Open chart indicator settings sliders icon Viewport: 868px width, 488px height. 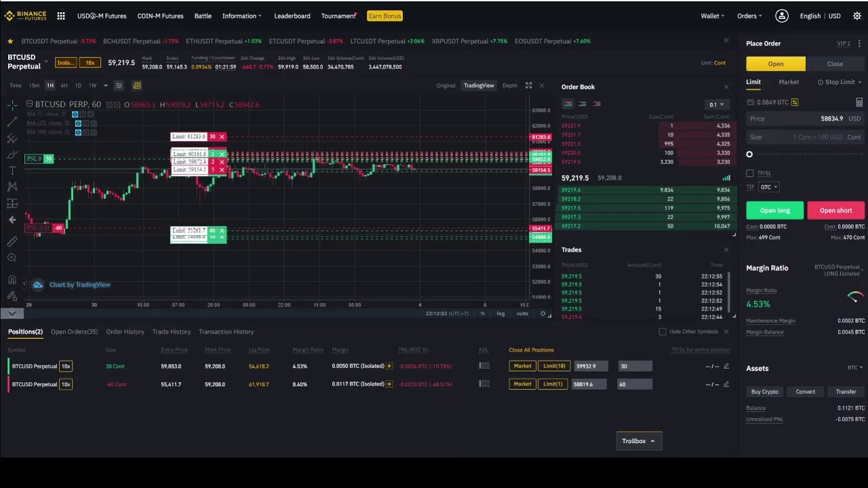(x=119, y=85)
